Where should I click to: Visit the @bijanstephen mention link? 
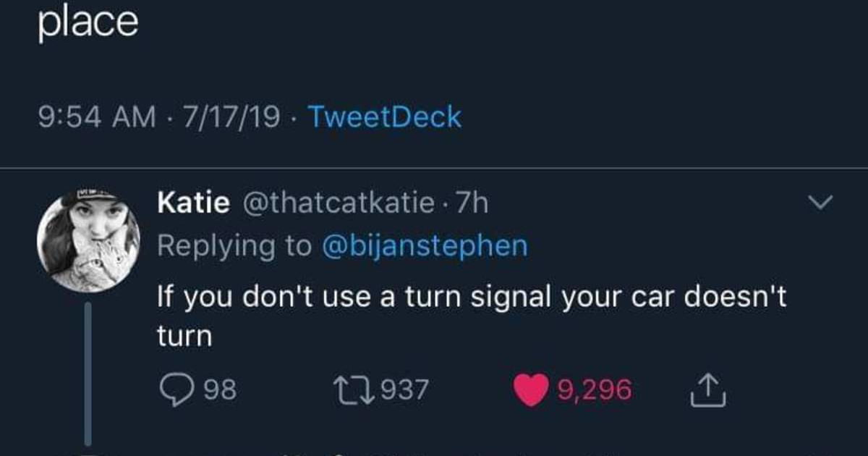click(422, 246)
